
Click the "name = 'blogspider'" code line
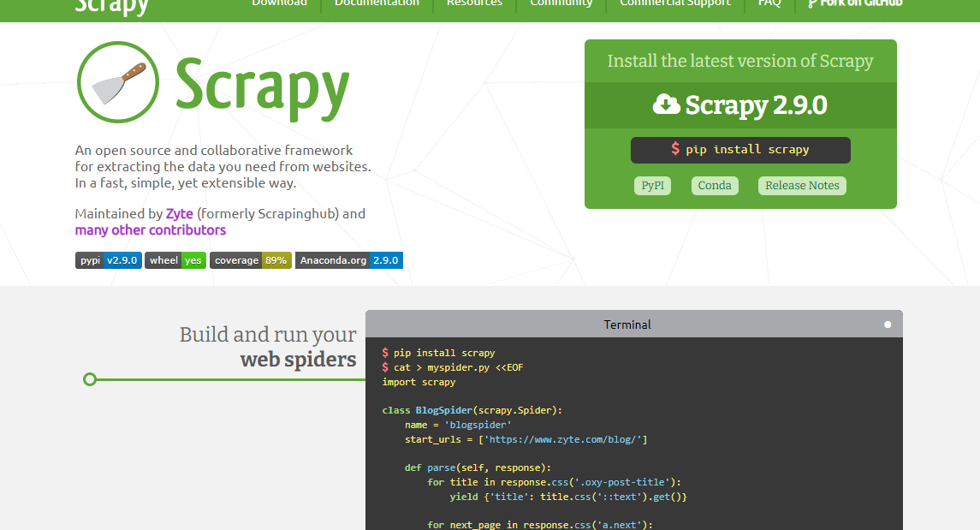(x=458, y=425)
